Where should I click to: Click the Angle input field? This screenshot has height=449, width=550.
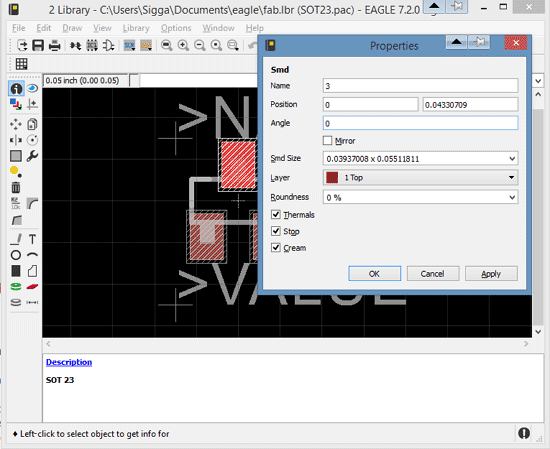coord(420,123)
